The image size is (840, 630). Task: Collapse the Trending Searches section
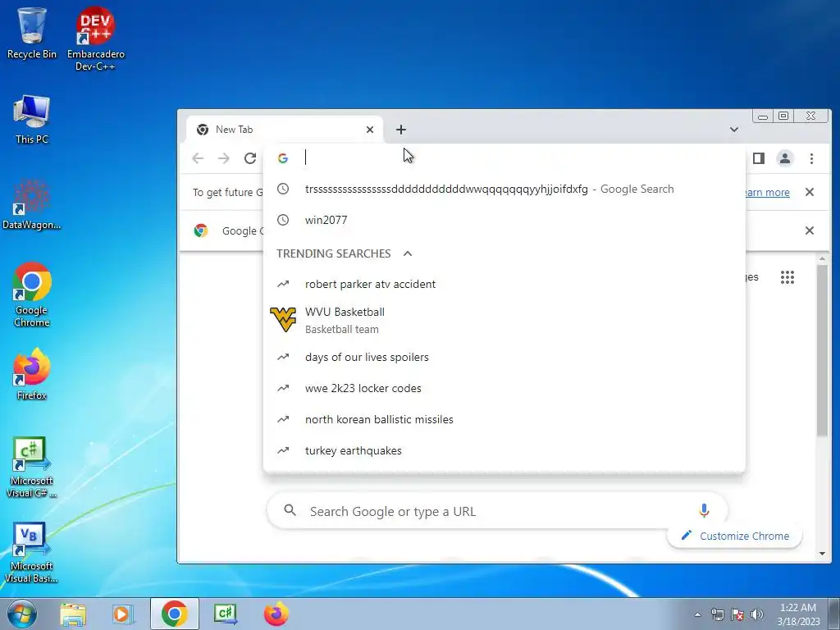[408, 253]
